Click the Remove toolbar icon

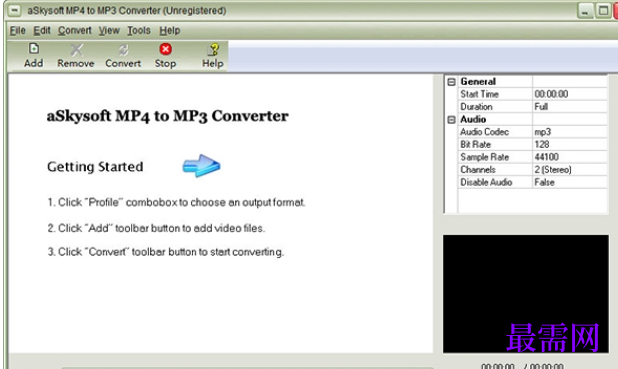[x=76, y=50]
